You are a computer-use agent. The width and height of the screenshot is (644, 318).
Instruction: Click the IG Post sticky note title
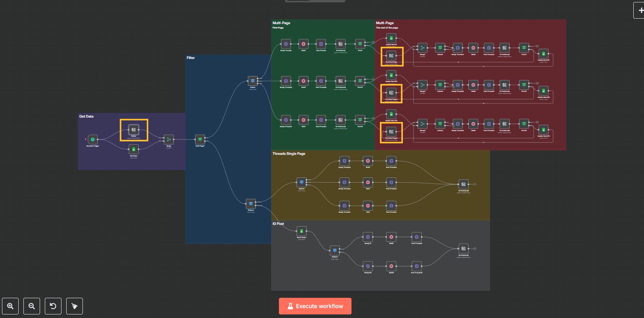(x=278, y=224)
